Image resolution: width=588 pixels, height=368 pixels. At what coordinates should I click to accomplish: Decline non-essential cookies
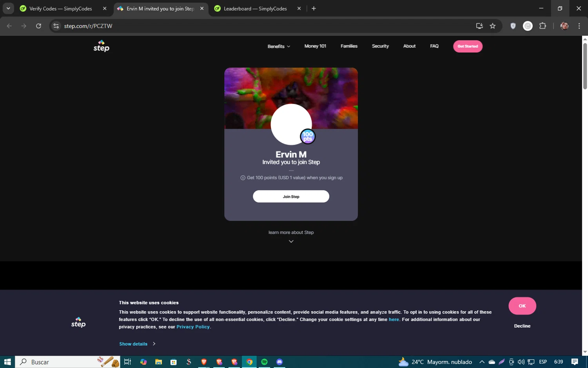click(x=522, y=326)
